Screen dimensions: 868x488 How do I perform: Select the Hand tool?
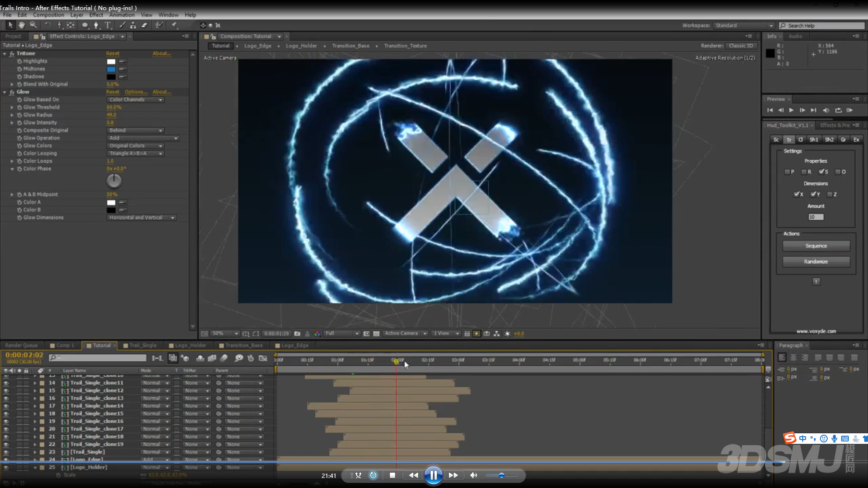click(x=22, y=25)
